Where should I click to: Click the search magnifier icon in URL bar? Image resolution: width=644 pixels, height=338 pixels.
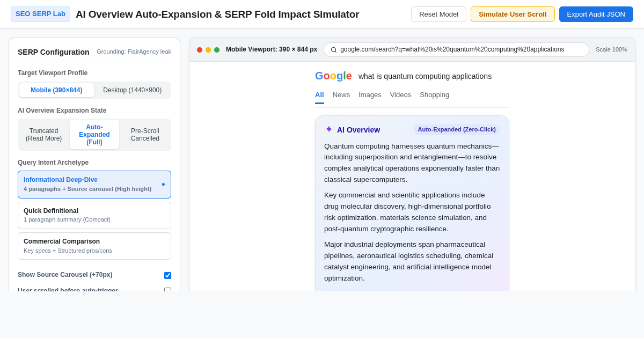click(334, 50)
